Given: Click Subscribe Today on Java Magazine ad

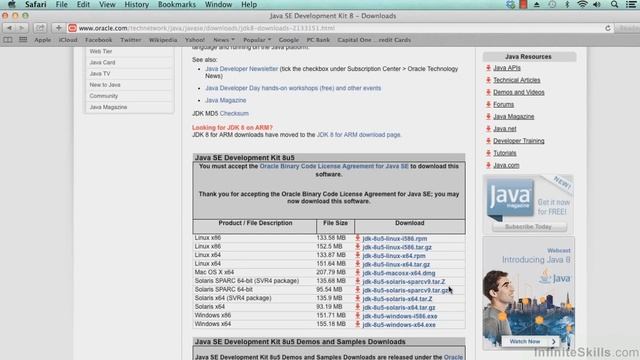Looking at the screenshot, I should tap(529, 227).
